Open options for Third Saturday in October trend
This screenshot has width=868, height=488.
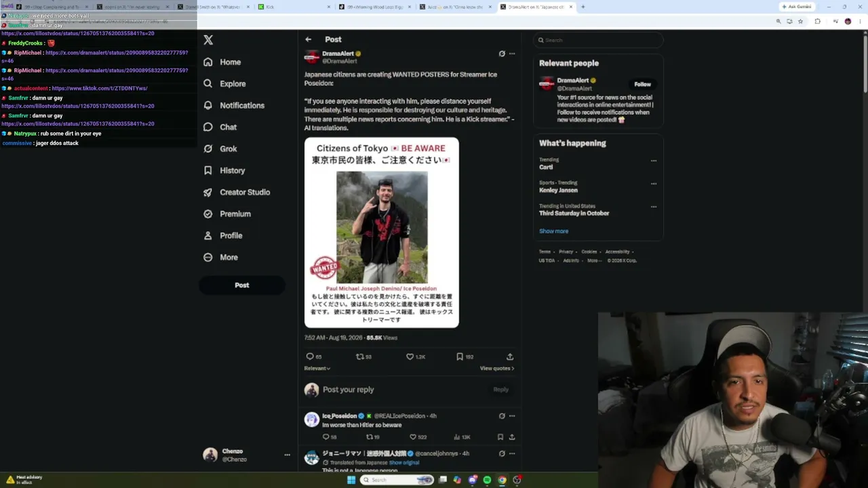[x=654, y=207]
